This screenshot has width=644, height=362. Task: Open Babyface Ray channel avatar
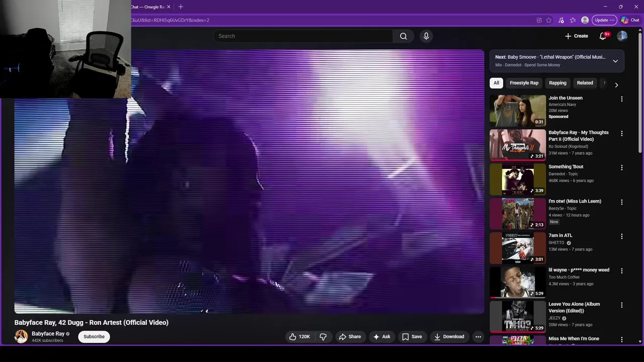[x=21, y=336]
